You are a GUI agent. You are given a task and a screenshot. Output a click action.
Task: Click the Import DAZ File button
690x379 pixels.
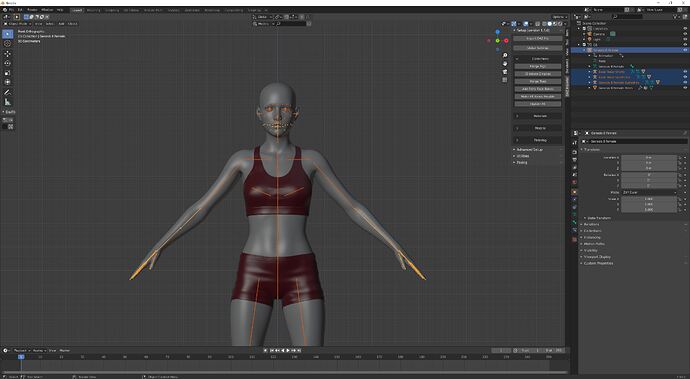537,39
